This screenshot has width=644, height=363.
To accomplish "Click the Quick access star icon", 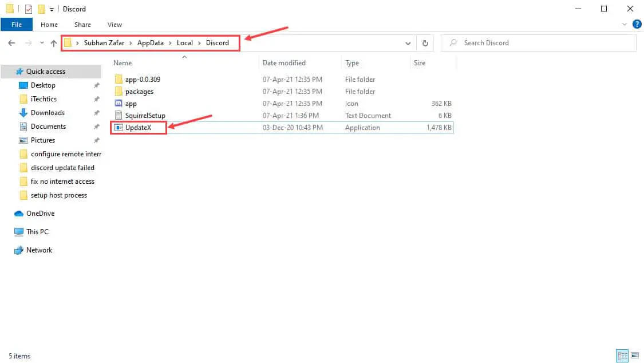I will pyautogui.click(x=19, y=72).
